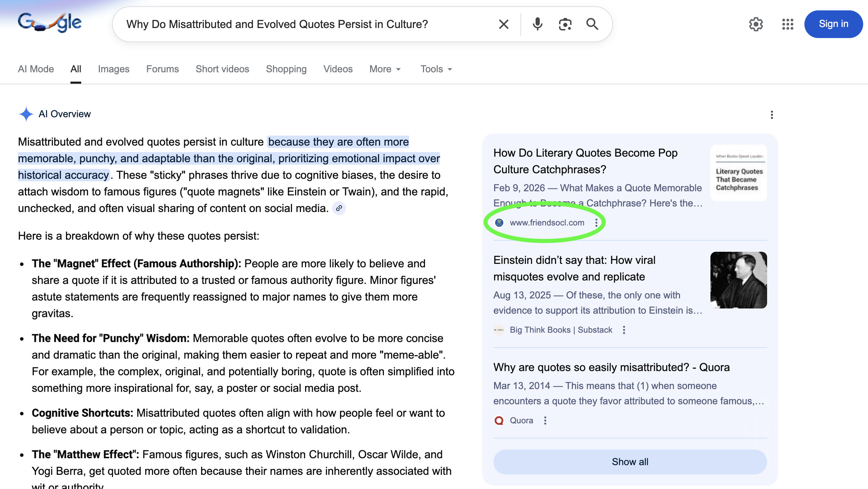The height and width of the screenshot is (489, 868).
Task: Open the Short videos tab
Action: 222,69
